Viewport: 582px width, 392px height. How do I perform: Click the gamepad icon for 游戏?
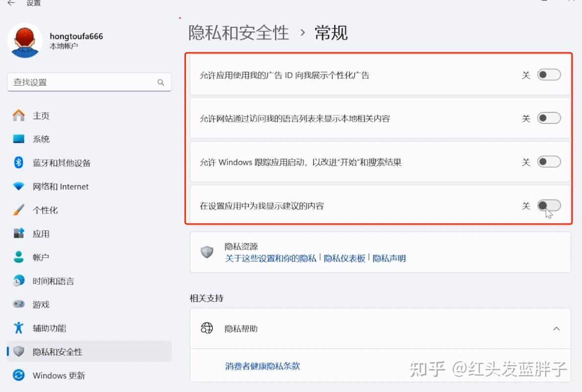(19, 304)
